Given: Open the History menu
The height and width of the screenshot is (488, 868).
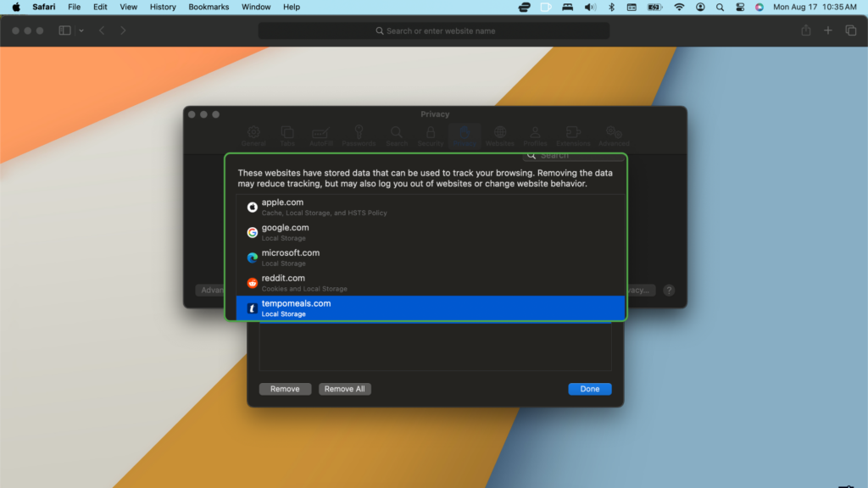Looking at the screenshot, I should (x=163, y=7).
